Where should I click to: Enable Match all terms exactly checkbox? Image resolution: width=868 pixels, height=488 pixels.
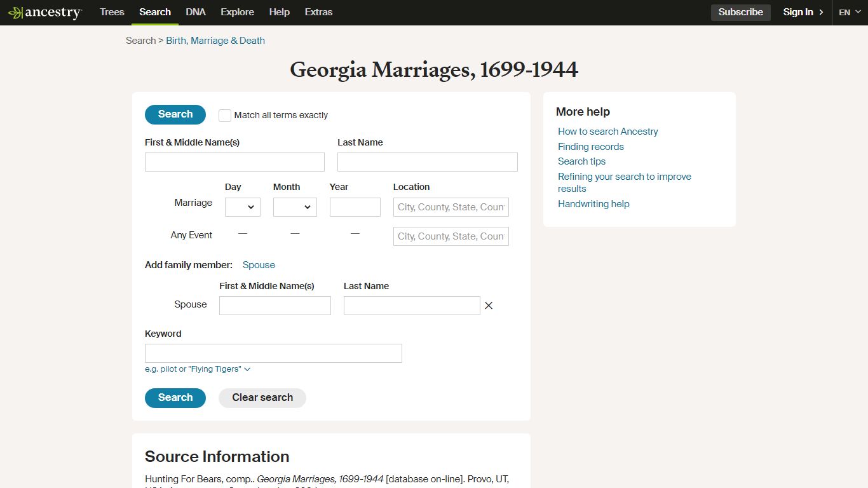pyautogui.click(x=225, y=115)
